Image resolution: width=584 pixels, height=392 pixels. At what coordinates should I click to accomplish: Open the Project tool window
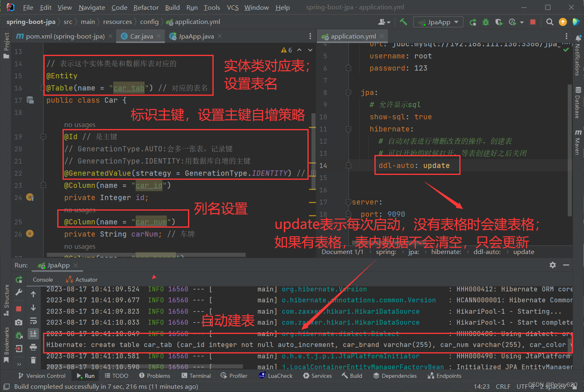point(6,45)
